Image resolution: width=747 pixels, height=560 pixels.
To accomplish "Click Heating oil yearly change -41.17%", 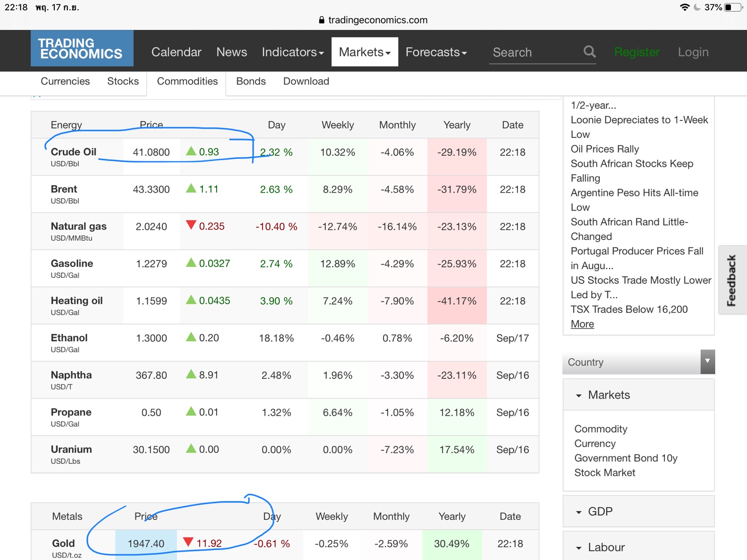I will [x=457, y=301].
